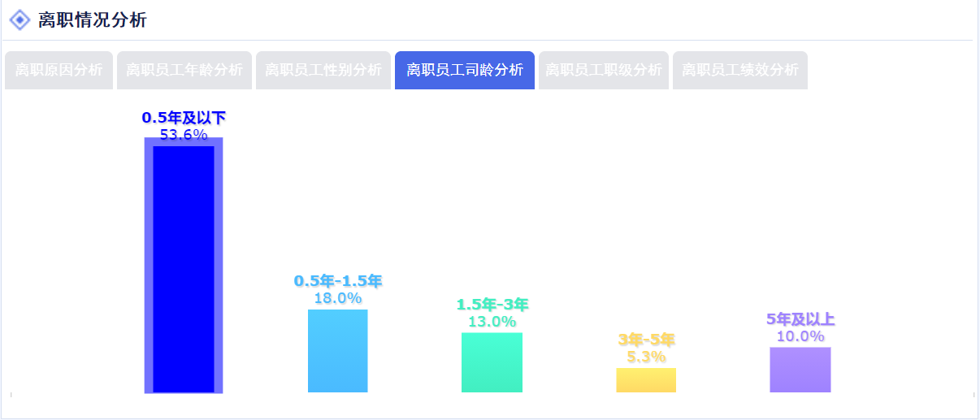Switch to the 离职原因分析 tab

(59, 70)
